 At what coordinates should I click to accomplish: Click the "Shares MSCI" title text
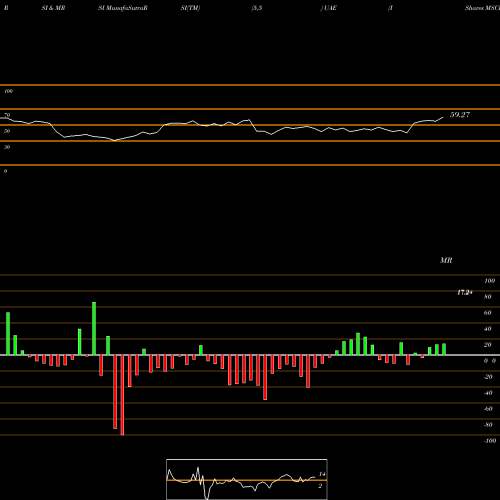(x=482, y=8)
